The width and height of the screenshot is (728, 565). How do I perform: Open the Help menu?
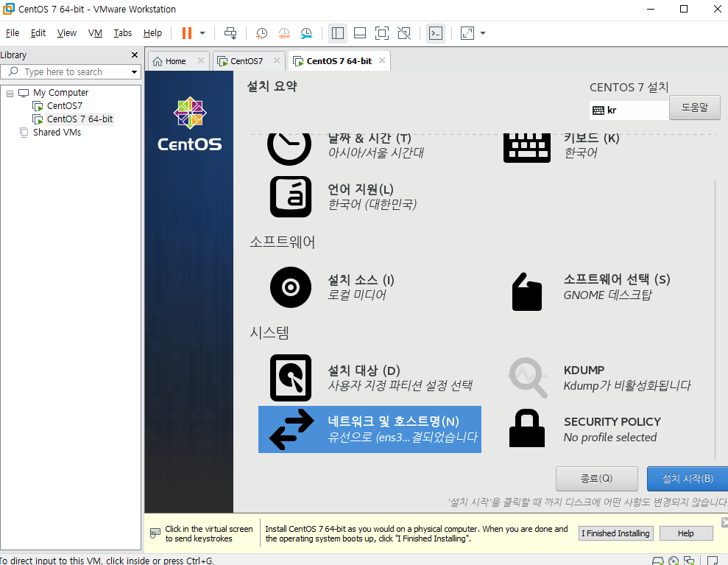pyautogui.click(x=152, y=33)
